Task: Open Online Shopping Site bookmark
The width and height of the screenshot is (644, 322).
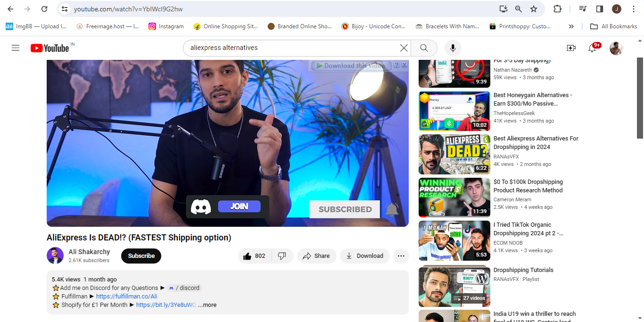Action: pos(225,26)
